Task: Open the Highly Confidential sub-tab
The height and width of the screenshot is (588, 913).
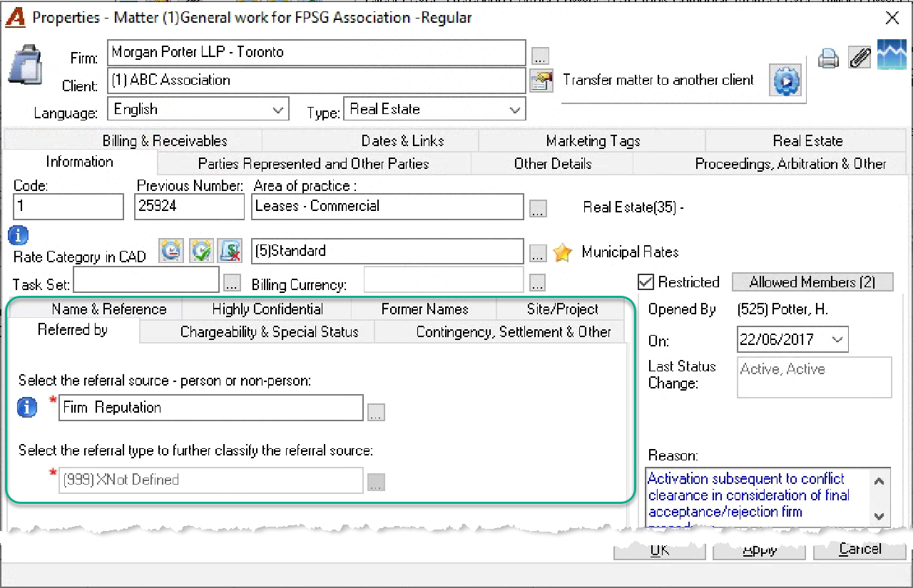Action: (x=267, y=309)
